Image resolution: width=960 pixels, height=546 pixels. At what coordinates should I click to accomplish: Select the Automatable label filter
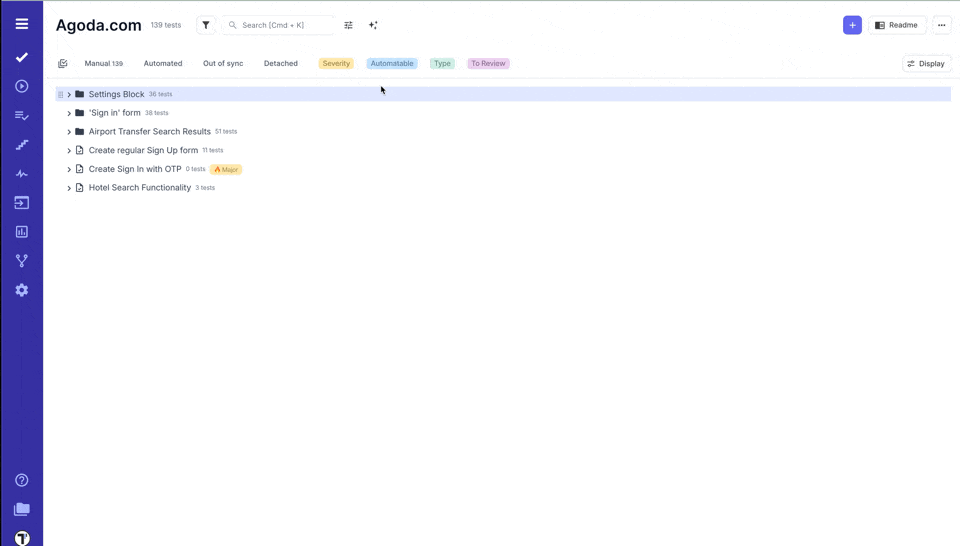pyautogui.click(x=392, y=64)
